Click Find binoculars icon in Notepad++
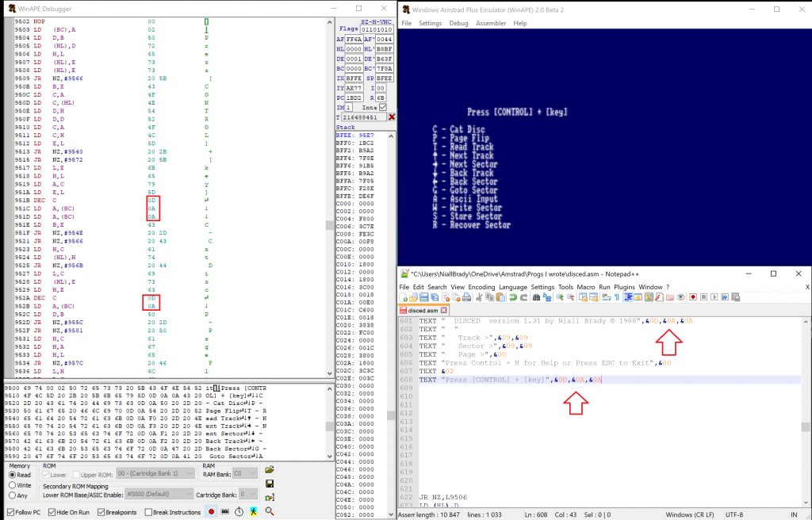Viewport: 812px width, 520px height. [536, 297]
